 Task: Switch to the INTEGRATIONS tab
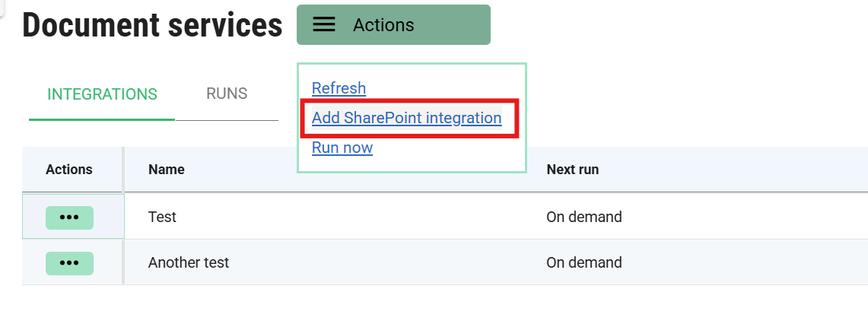pos(102,94)
